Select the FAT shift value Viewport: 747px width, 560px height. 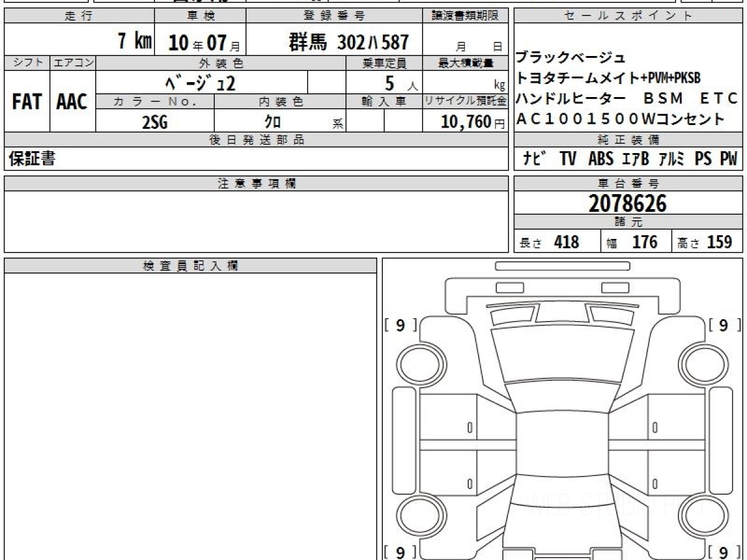[27, 103]
